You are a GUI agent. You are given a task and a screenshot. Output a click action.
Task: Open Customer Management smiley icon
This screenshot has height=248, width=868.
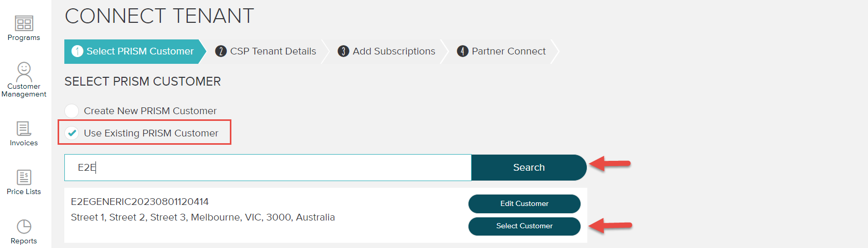[24, 71]
